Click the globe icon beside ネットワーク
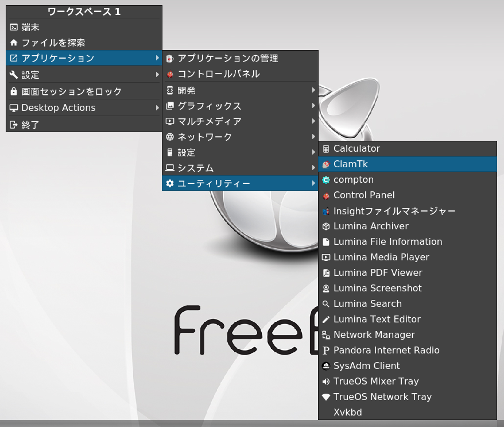504x427 pixels. coord(170,137)
